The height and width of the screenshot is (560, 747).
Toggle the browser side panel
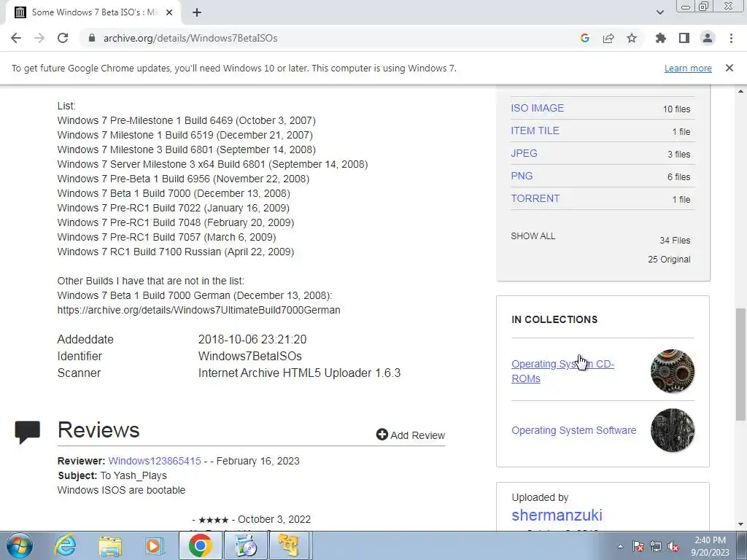click(x=684, y=38)
